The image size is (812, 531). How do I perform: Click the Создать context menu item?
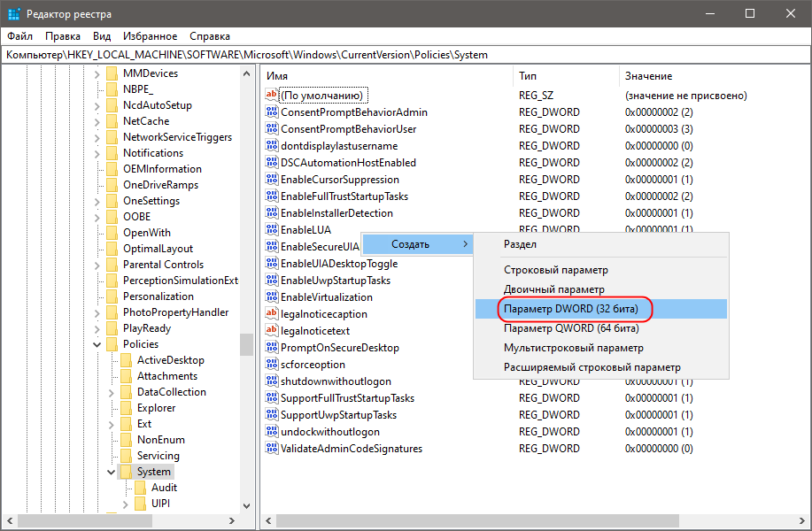417,244
